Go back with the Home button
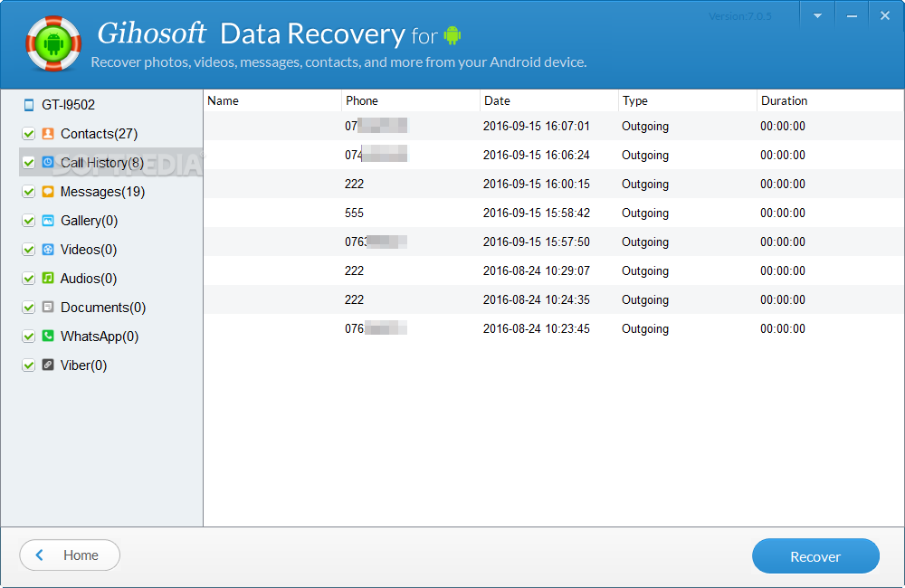The width and height of the screenshot is (905, 588). pos(70,555)
